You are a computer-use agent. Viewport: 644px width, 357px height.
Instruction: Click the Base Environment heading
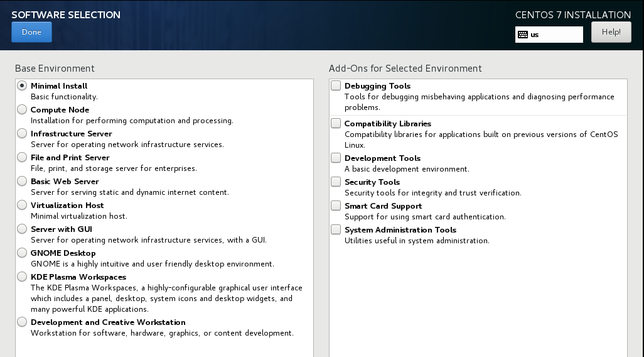tap(55, 69)
